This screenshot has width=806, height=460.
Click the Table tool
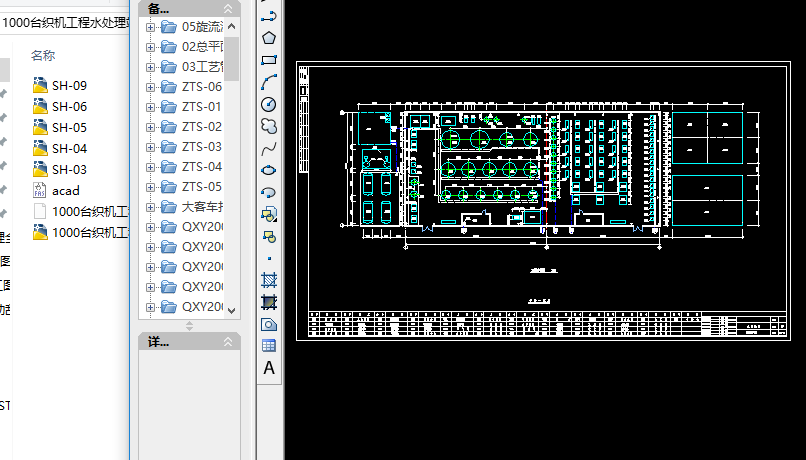click(269, 346)
